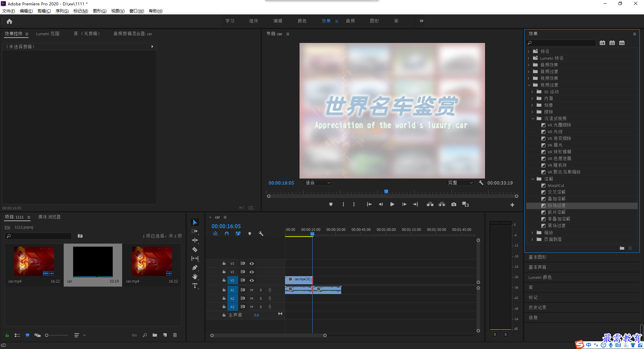Enable voice-over record on A1

[270, 290]
